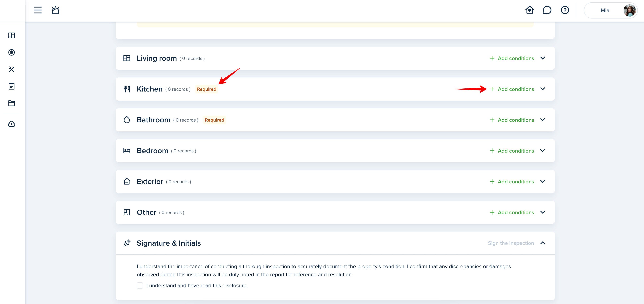Open the maintenance tools icon in sidebar

click(x=12, y=69)
